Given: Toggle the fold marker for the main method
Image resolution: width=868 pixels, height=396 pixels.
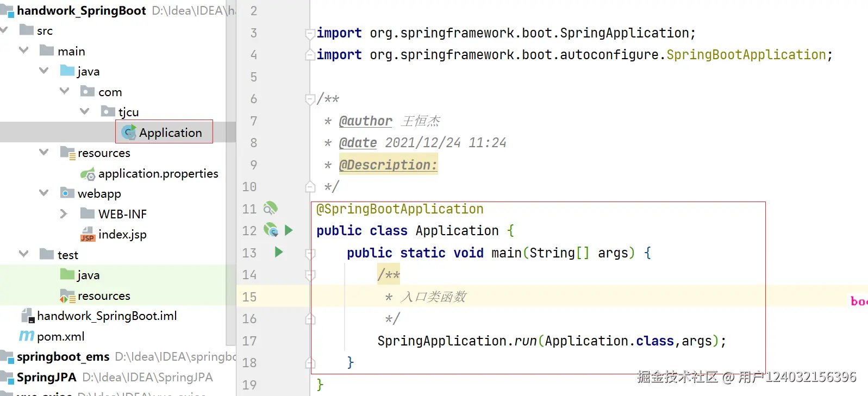Looking at the screenshot, I should pyautogui.click(x=310, y=253).
